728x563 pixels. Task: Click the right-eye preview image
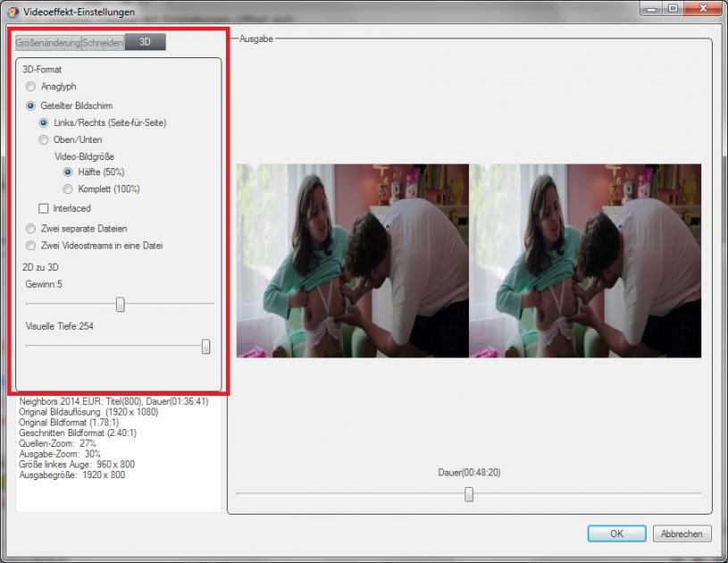(585, 261)
